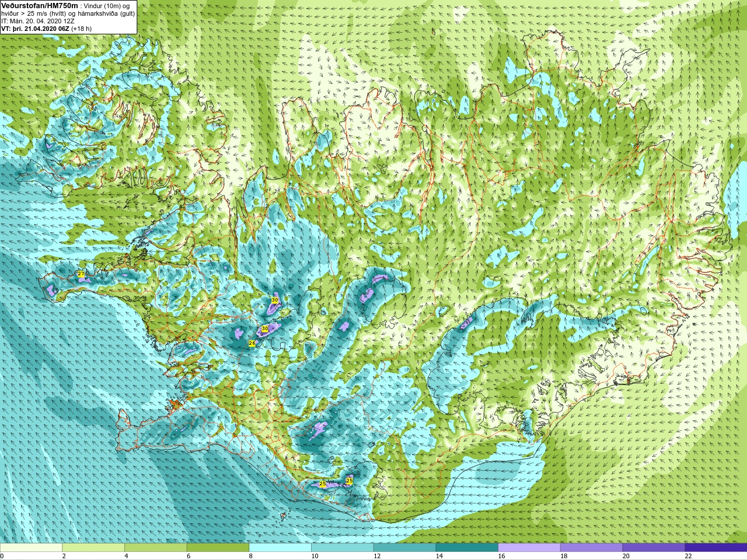Click the 'VT: Þri. 21.04.2020 06Z (+18 h)' line
The height and width of the screenshot is (560, 747).
pos(47,29)
